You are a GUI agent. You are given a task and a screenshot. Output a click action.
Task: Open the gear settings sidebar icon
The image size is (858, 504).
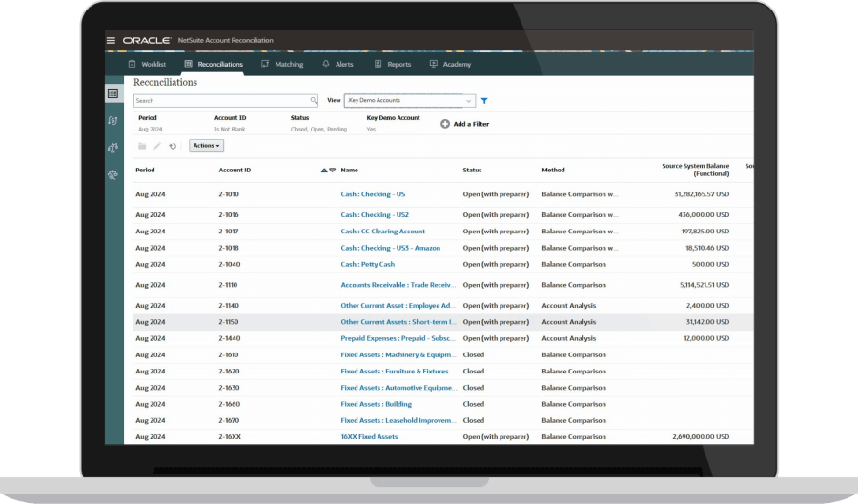[x=112, y=175]
